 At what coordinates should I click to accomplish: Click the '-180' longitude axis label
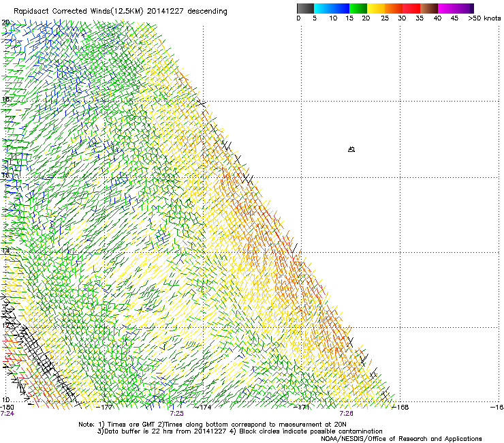(x=7, y=407)
